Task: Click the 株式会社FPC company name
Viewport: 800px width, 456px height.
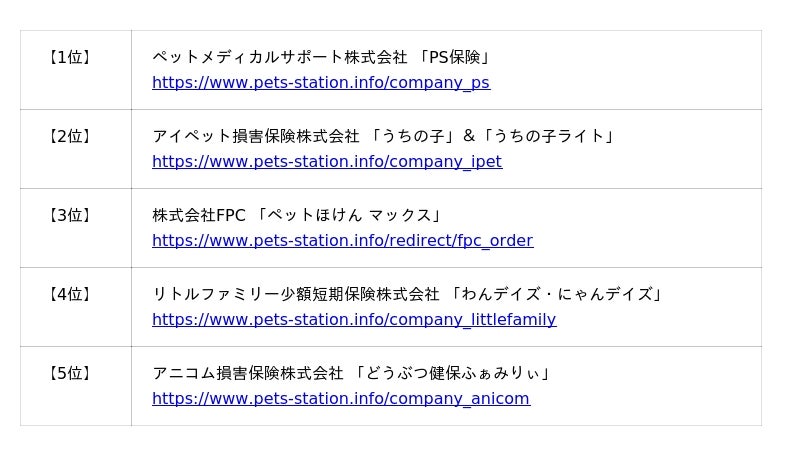Action: (198, 216)
